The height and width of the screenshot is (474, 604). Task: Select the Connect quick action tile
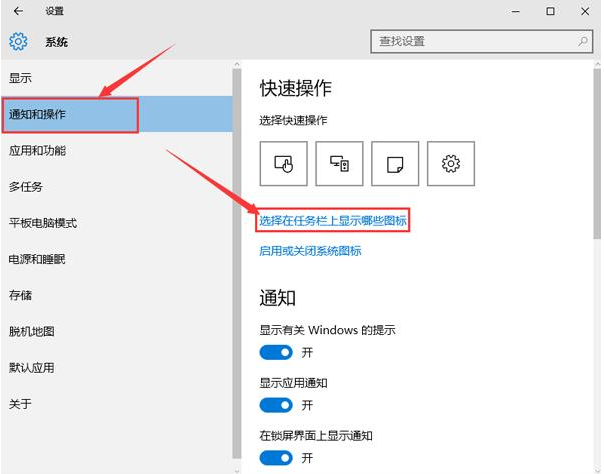pos(339,163)
